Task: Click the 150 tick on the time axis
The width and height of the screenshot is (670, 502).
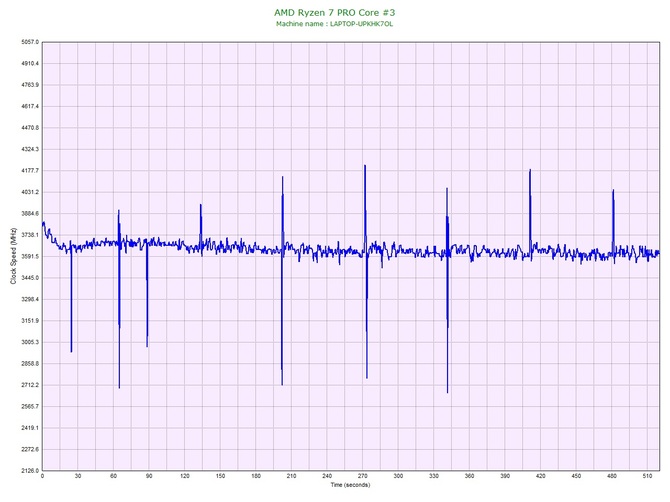Action: click(220, 476)
